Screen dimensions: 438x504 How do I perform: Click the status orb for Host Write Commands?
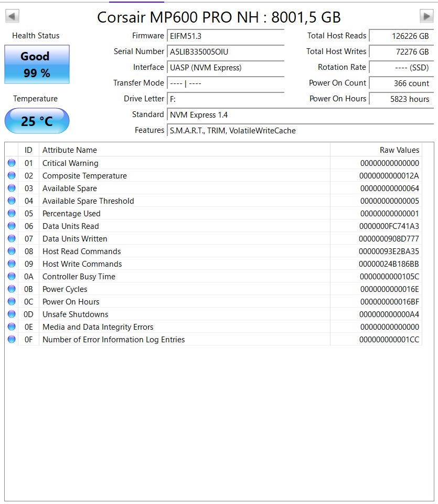pyautogui.click(x=12, y=264)
